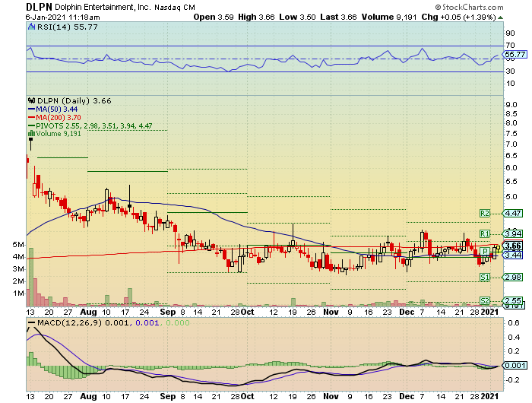Click the P pivot label box
The height and width of the screenshot is (403, 532).
485,251
